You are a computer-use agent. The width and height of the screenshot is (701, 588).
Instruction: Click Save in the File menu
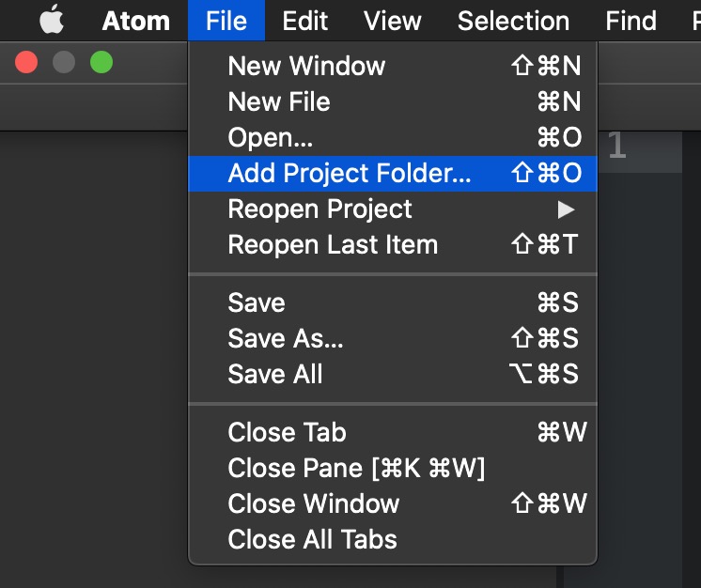point(257,302)
